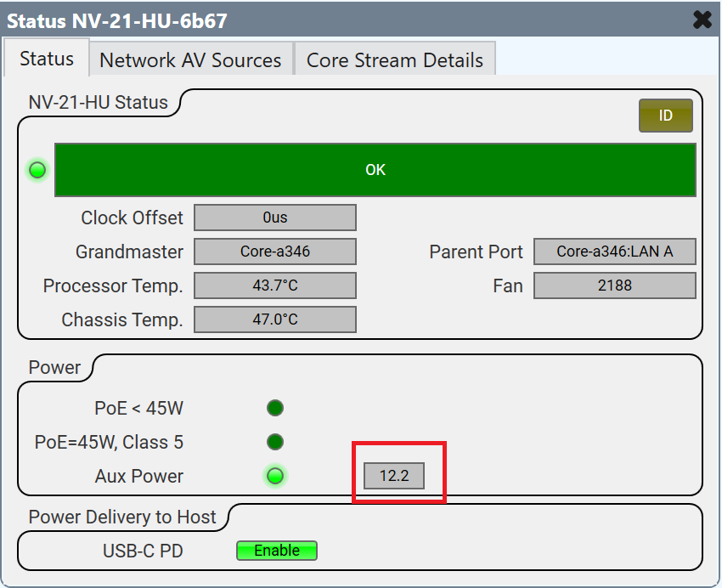Click the green OK status bar
This screenshot has height=588, width=722.
point(375,170)
